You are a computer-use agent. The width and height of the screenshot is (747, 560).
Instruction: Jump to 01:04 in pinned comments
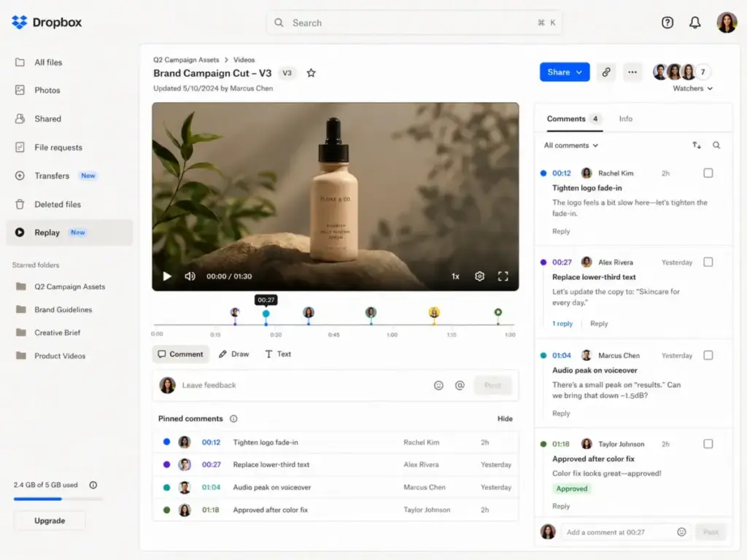pyautogui.click(x=211, y=487)
